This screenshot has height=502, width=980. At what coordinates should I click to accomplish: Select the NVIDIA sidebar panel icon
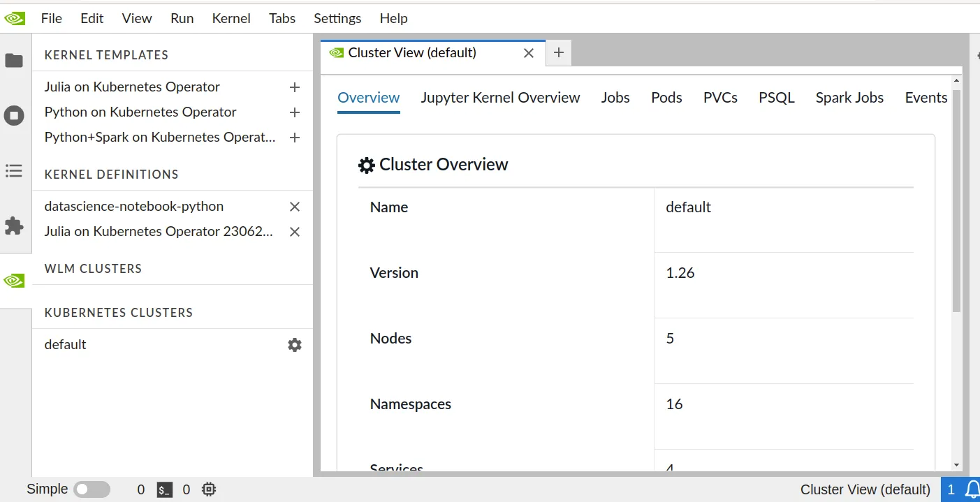[x=14, y=281]
